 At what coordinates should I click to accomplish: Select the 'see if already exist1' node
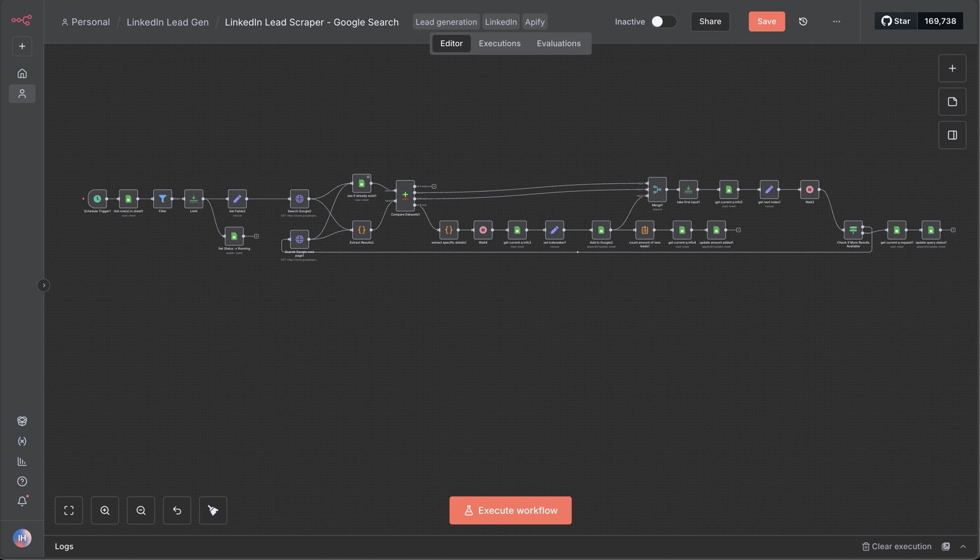click(x=361, y=183)
